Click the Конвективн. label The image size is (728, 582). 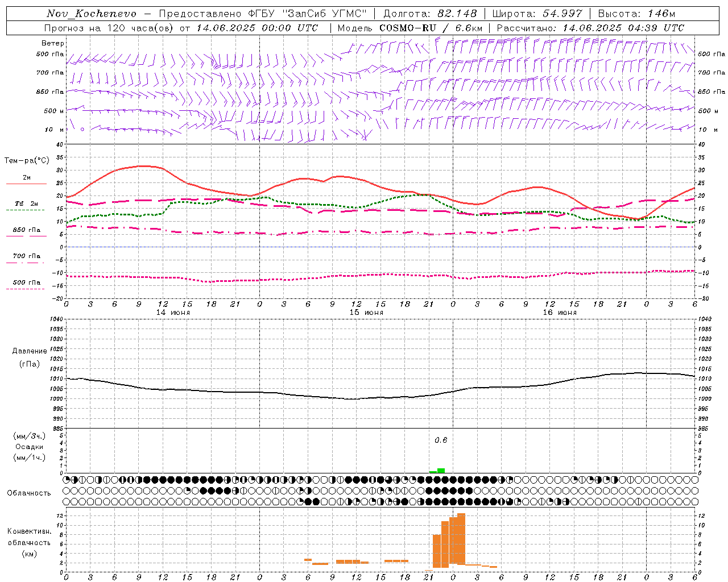pos(29,531)
